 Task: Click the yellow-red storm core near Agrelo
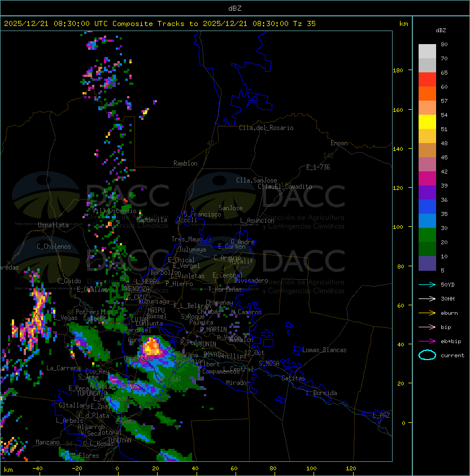pos(151,347)
